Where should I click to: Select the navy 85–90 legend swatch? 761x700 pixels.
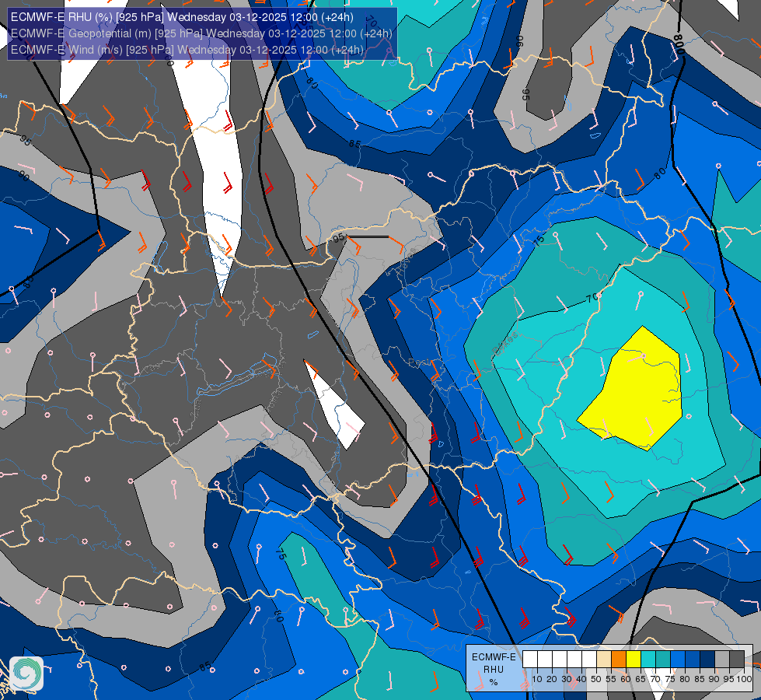point(707,660)
